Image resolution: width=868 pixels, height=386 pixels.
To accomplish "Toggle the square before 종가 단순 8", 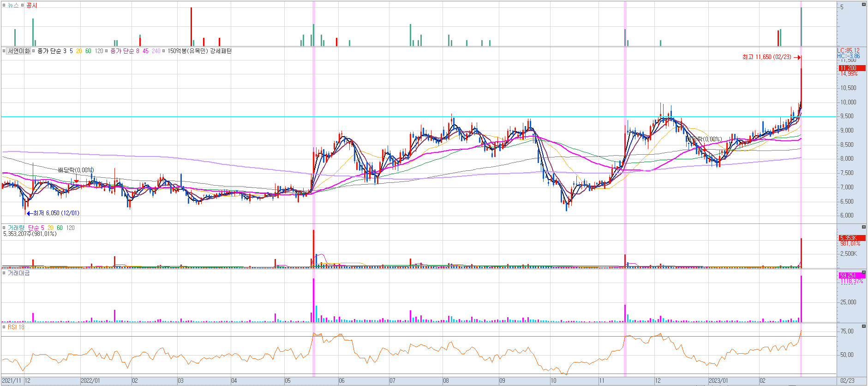I will (x=107, y=51).
